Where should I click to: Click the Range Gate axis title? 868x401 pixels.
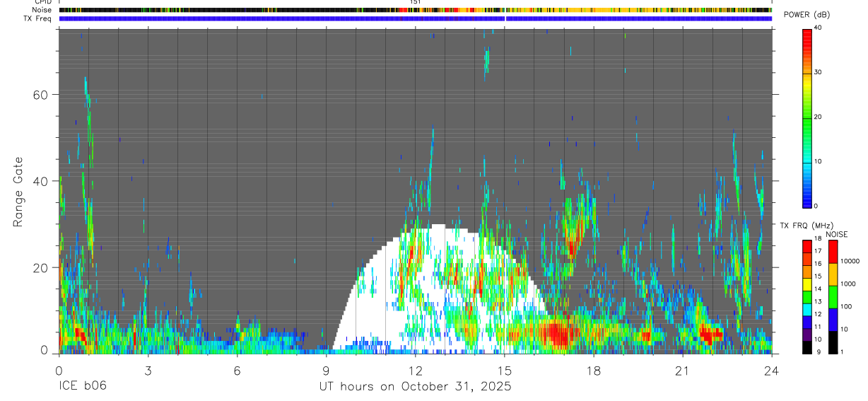(x=18, y=191)
